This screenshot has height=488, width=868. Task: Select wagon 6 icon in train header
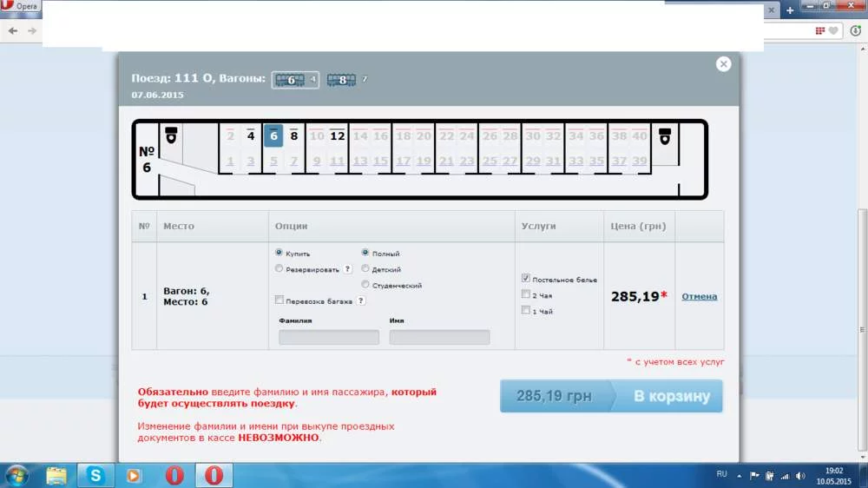click(295, 80)
